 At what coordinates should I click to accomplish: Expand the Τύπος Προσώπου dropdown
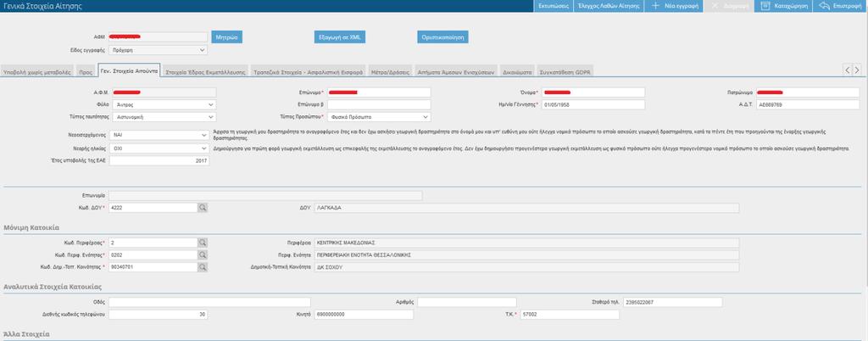pos(379,117)
